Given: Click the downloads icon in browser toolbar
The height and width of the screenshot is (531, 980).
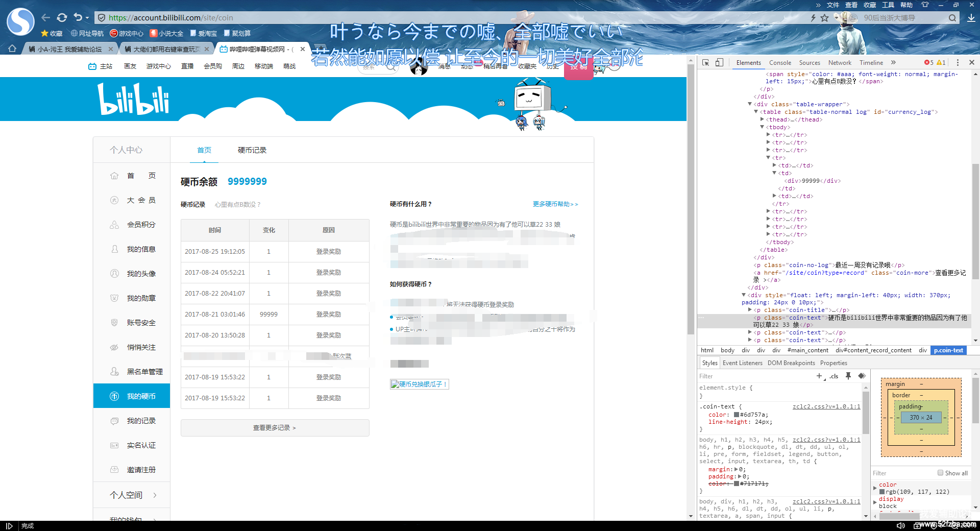Looking at the screenshot, I should click(971, 18).
